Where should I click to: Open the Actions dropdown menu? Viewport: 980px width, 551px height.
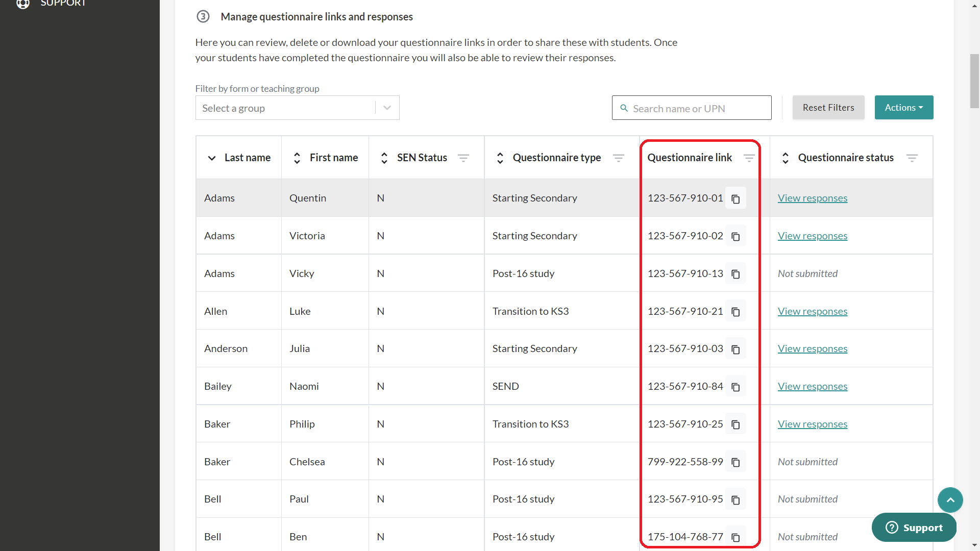pyautogui.click(x=903, y=108)
